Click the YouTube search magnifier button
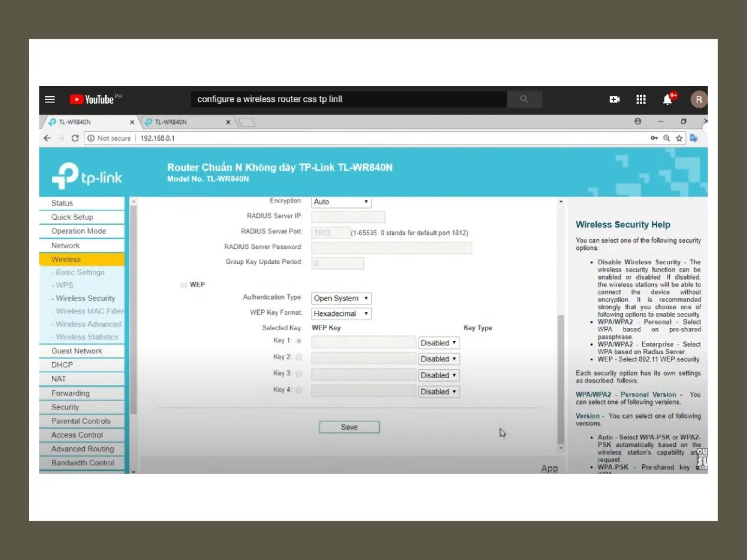 (x=524, y=99)
